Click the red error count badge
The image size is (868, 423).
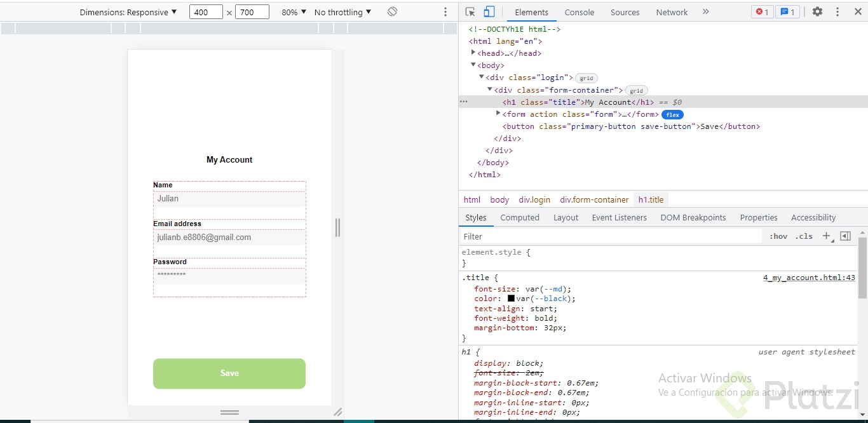[x=763, y=12]
